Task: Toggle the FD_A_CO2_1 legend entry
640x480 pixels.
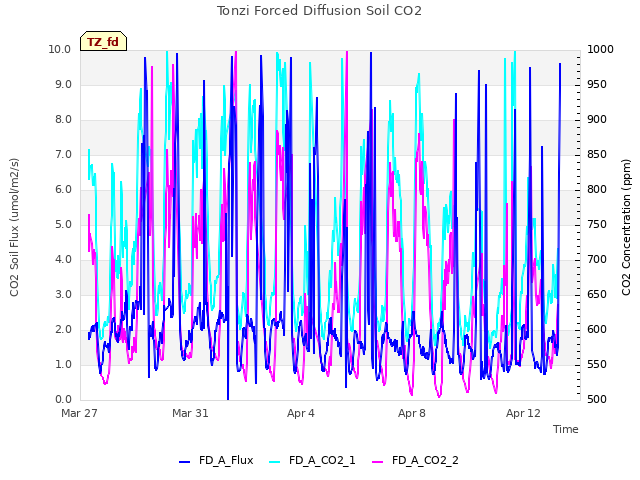Action: pyautogui.click(x=313, y=460)
